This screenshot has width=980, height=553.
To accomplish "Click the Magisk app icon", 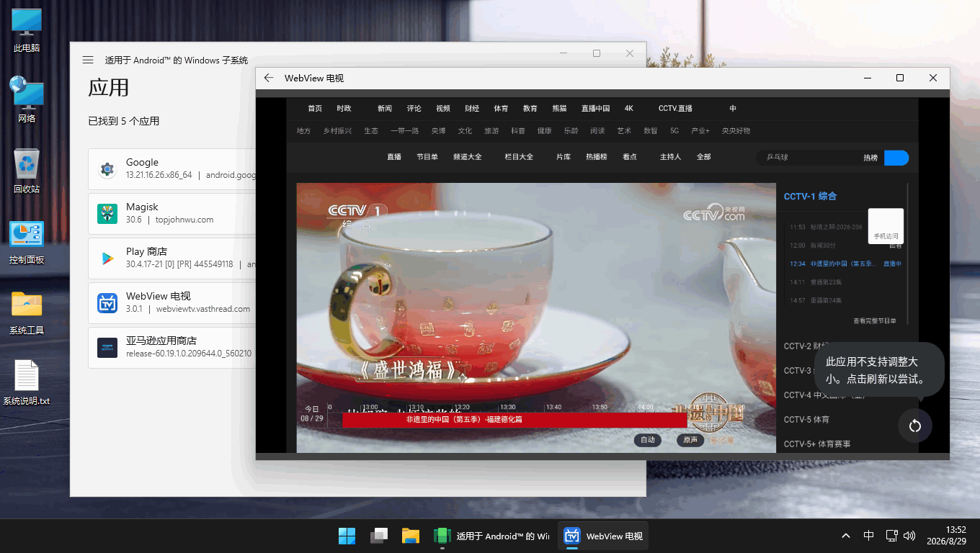I will (x=107, y=214).
